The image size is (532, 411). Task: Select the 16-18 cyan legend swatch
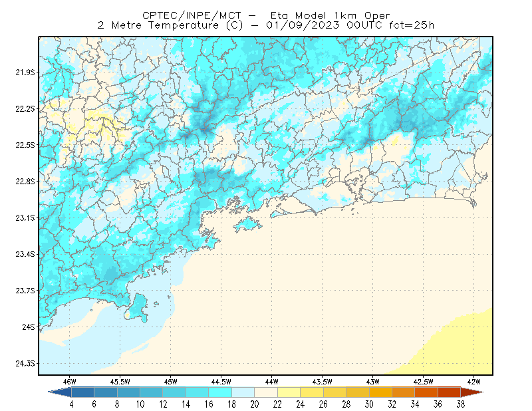(220, 392)
